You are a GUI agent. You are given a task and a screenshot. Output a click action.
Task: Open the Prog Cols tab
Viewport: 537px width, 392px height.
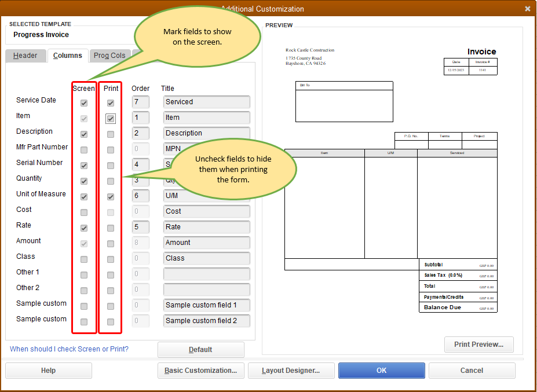[x=109, y=56]
